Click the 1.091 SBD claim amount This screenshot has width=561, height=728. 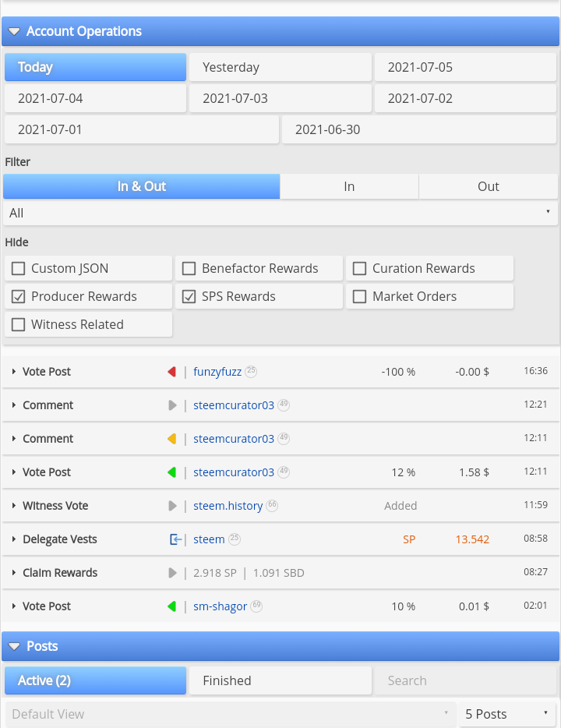278,572
